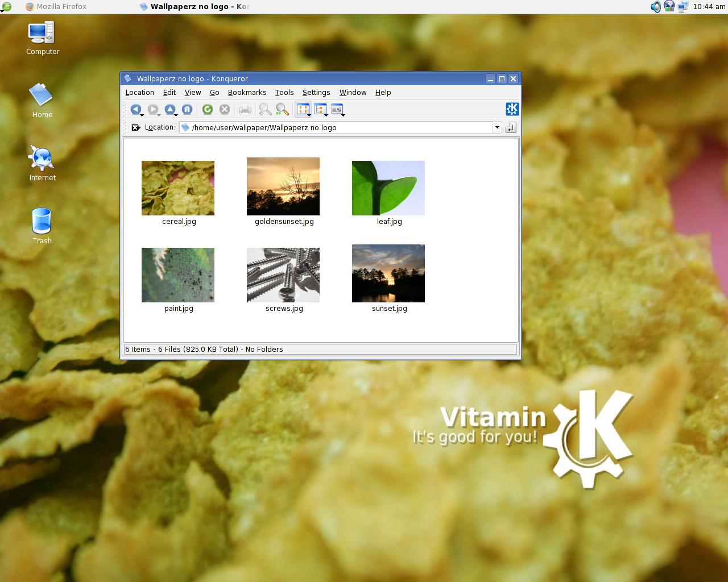Maximize the Konqueror window

coord(502,78)
